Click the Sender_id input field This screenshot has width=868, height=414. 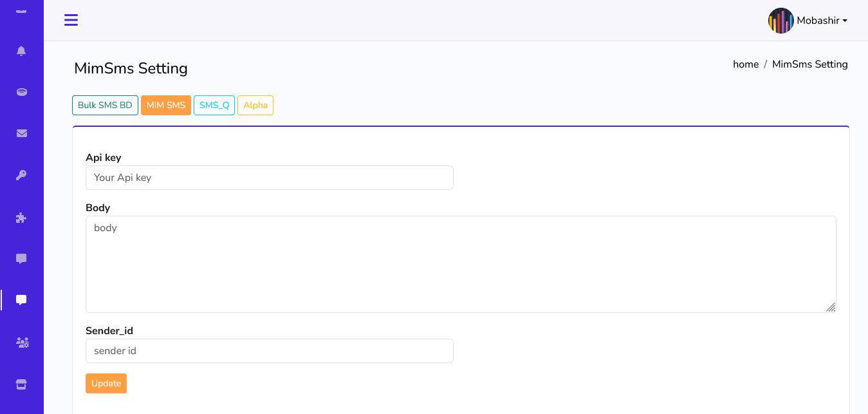pyautogui.click(x=269, y=351)
